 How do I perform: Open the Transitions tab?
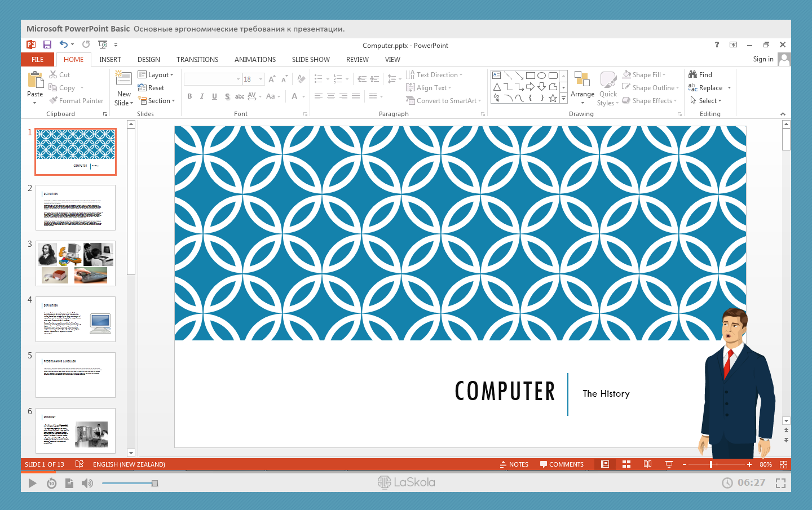click(x=197, y=60)
